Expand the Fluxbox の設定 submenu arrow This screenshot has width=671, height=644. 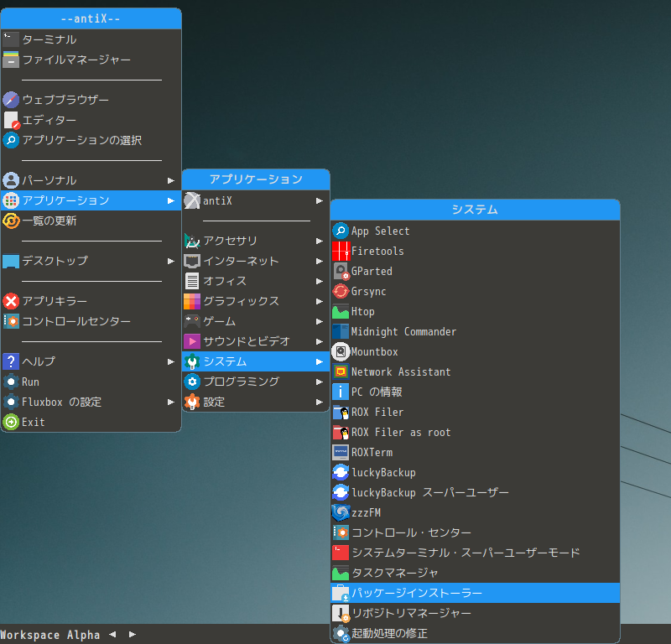[x=171, y=402]
